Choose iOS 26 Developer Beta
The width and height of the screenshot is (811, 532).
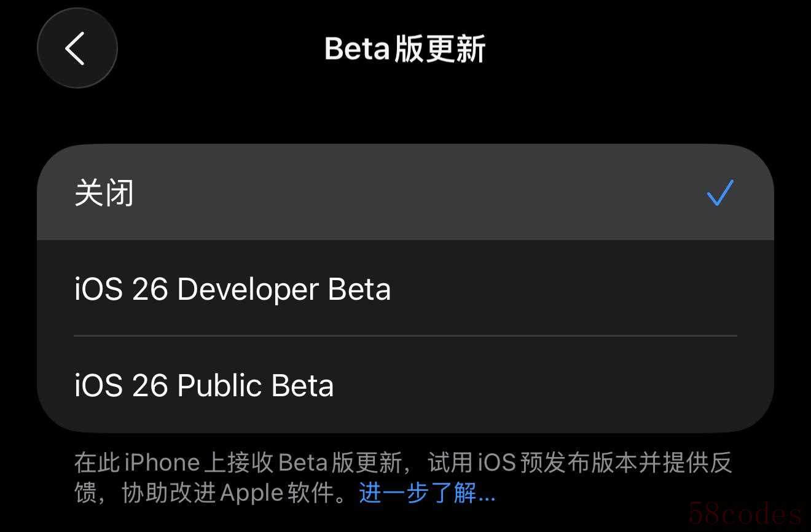point(405,289)
